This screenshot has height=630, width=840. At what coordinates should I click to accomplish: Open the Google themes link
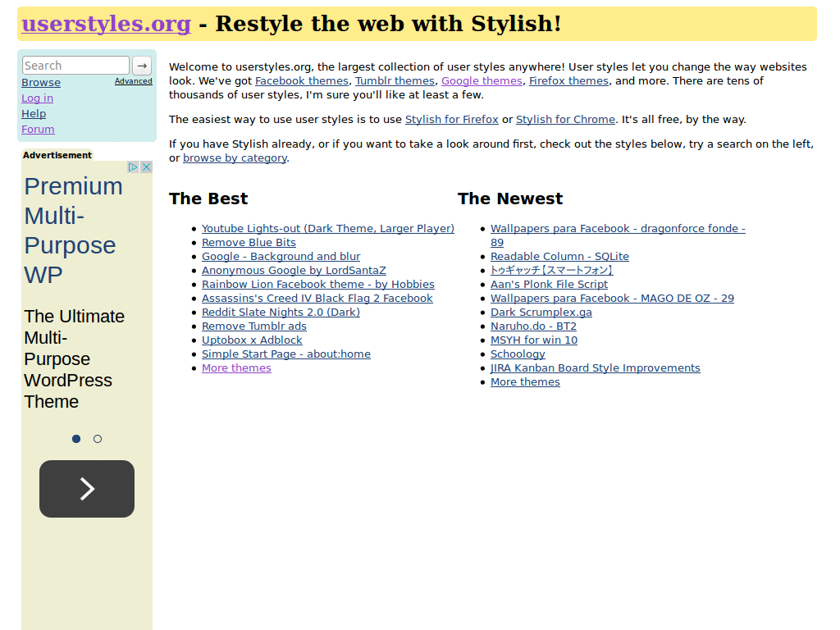(x=482, y=81)
